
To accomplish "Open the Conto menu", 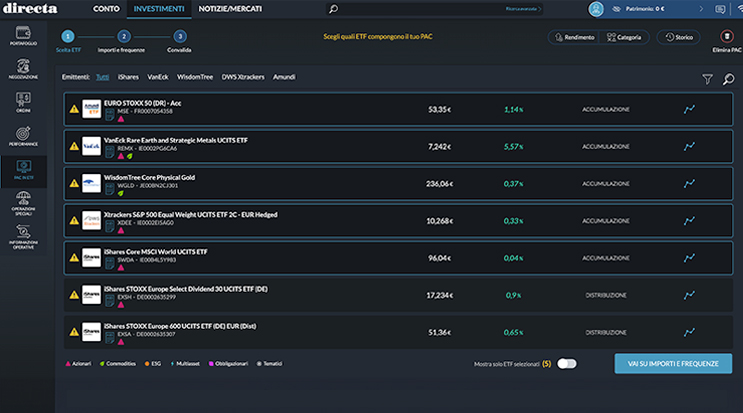I will pos(106,9).
